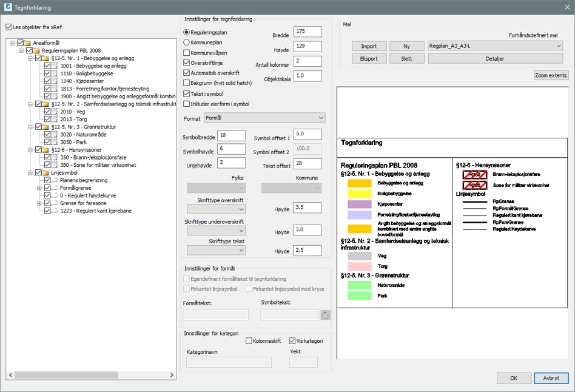Collapse the §12-5. Nr. 3 Grønnstruktur node
The width and height of the screenshot is (575, 392).
29,127
